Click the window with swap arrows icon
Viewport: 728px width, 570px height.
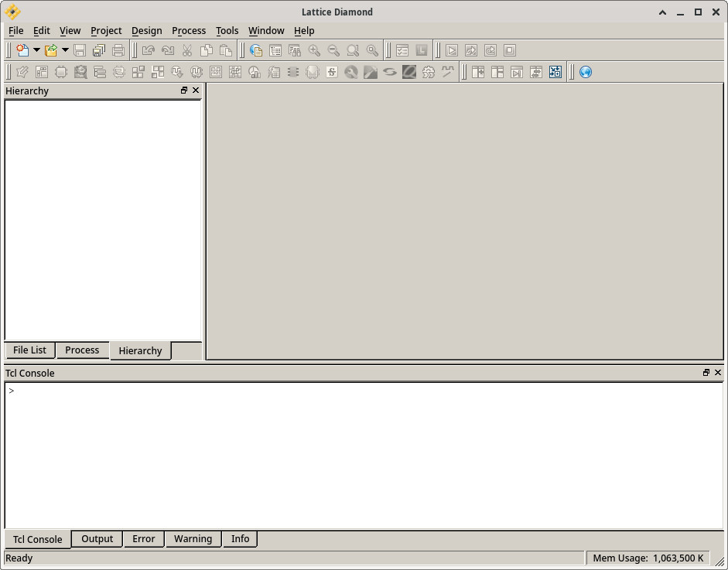point(536,72)
